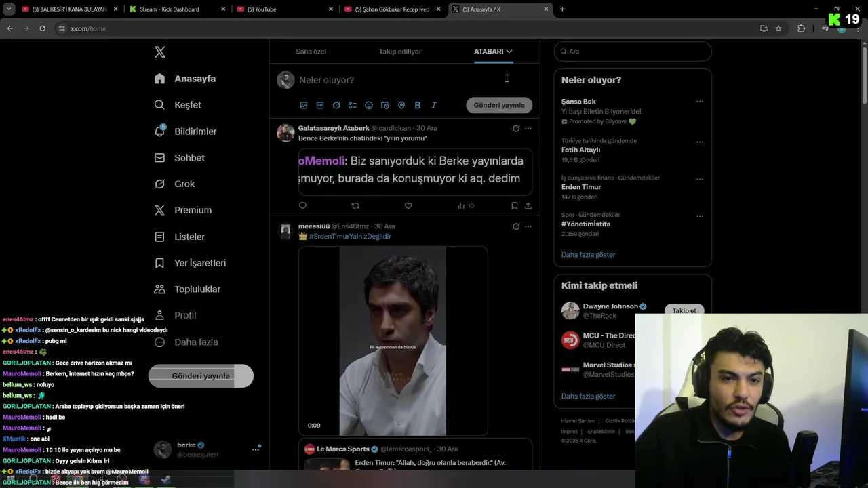Toggle italic text in composer
This screenshot has width=868, height=488.
pyautogui.click(x=434, y=105)
